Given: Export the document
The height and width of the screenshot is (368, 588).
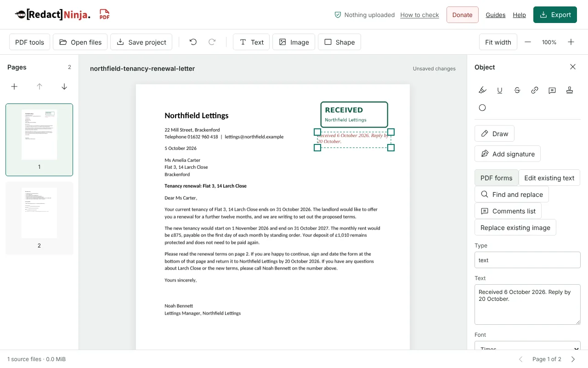Looking at the screenshot, I should (555, 15).
